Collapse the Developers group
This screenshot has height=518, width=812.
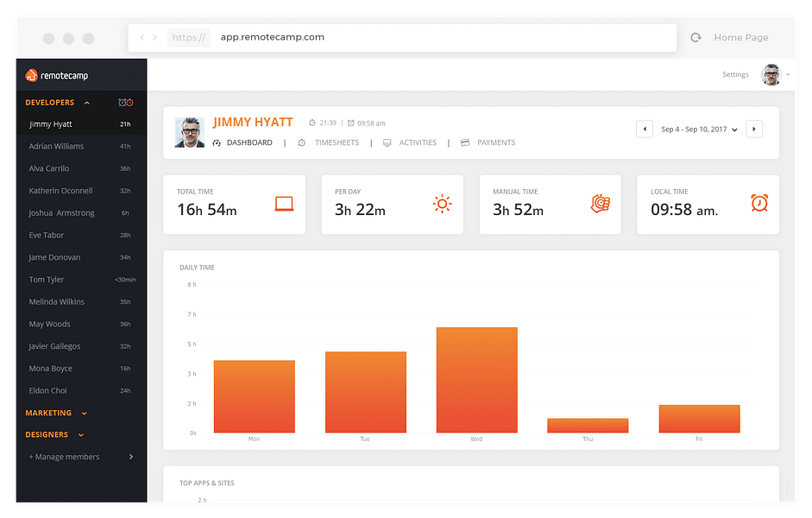87,103
